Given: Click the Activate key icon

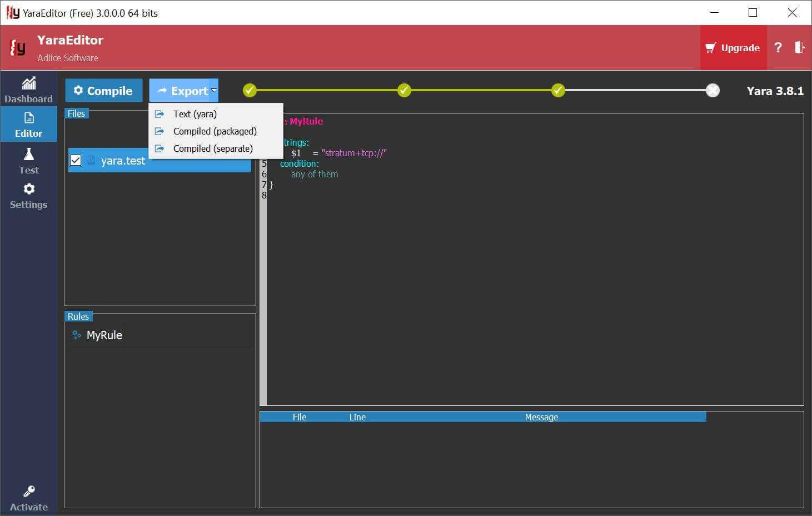Looking at the screenshot, I should click(x=28, y=492).
